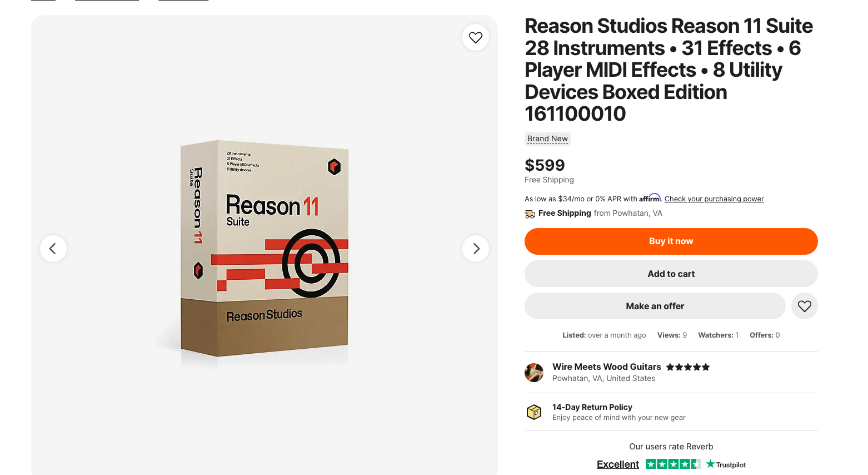The height and width of the screenshot is (475, 868).
Task: Toggle watchlist heart beside Make an offer
Action: (804, 306)
